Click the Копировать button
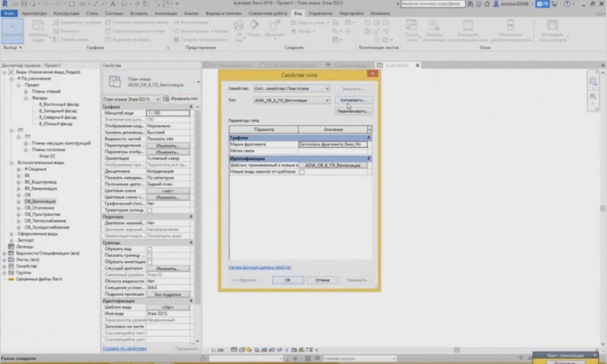Screen dimensions: 607x364 coord(353,100)
